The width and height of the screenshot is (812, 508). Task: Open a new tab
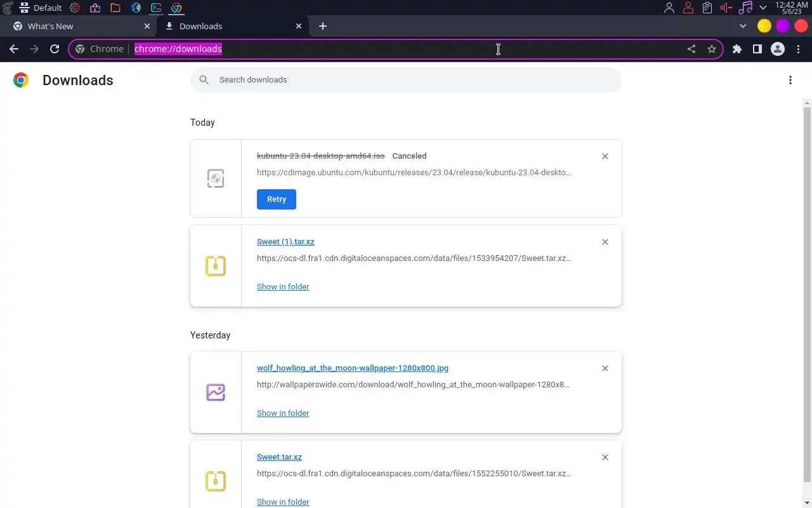[323, 26]
